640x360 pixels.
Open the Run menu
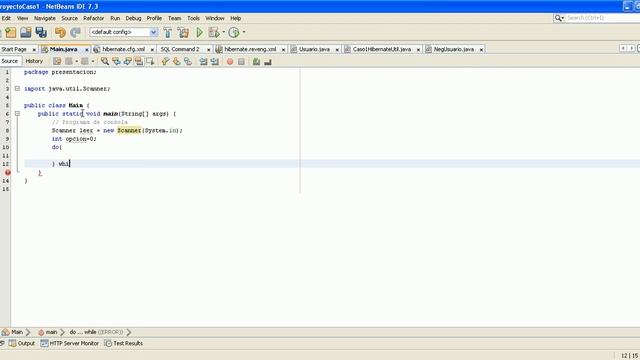115,18
